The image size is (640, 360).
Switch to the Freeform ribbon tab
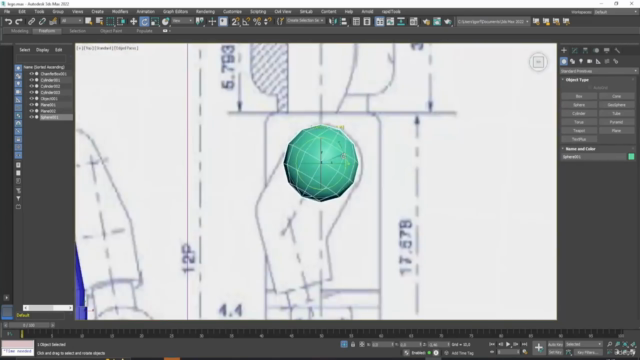coord(47,31)
